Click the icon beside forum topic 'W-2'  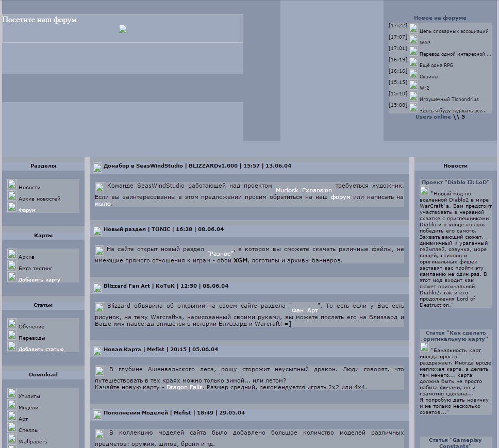point(413,85)
